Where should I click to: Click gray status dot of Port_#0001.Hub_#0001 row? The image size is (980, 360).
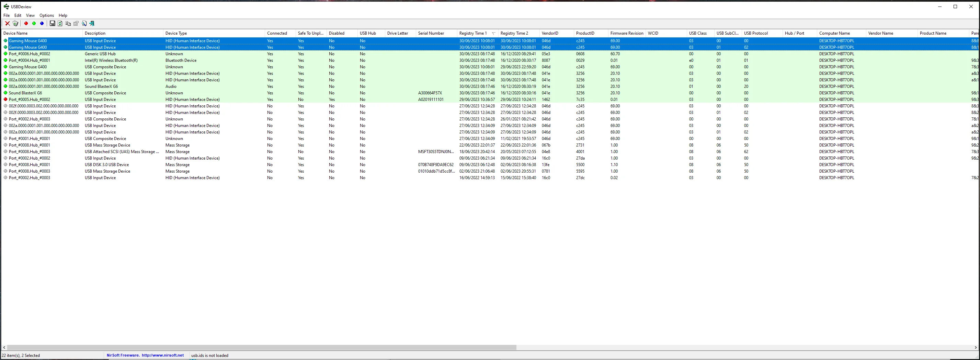(6, 139)
